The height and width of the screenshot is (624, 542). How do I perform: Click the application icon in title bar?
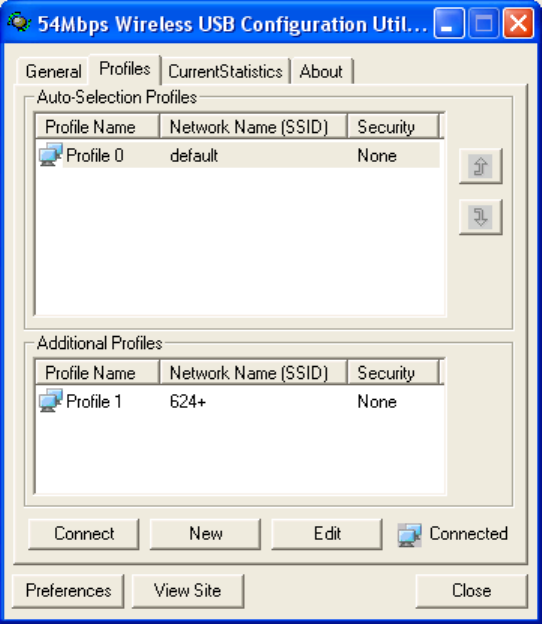tap(19, 22)
